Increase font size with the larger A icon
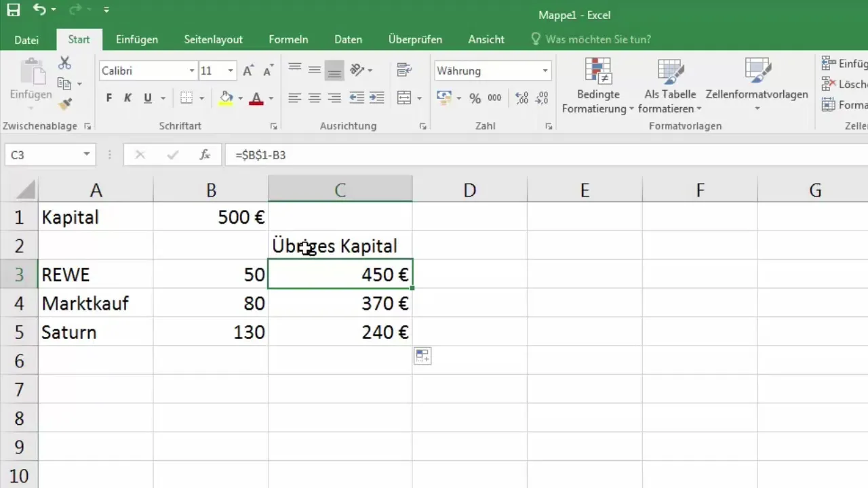This screenshot has height=488, width=868. click(248, 70)
